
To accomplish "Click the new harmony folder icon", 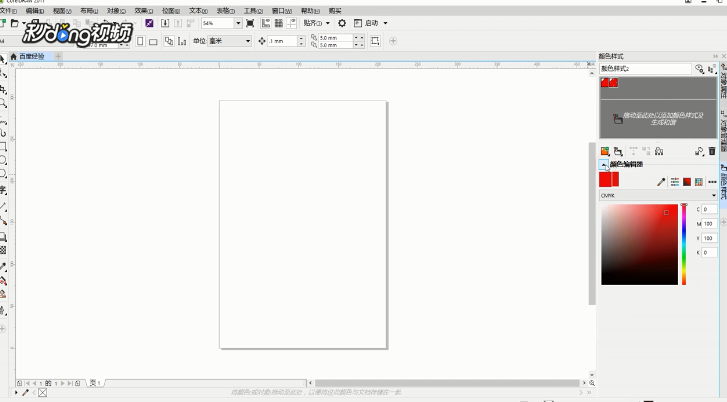I will [x=618, y=151].
